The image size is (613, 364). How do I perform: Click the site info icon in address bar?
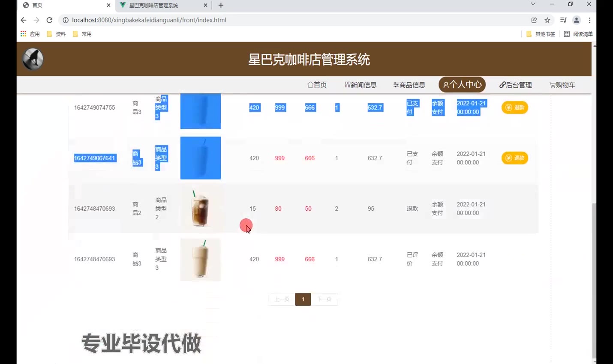pyautogui.click(x=66, y=20)
